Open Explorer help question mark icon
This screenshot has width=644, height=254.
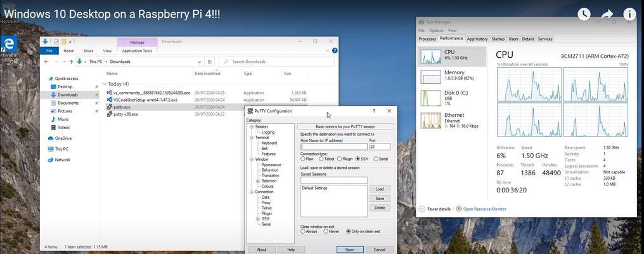coord(334,51)
